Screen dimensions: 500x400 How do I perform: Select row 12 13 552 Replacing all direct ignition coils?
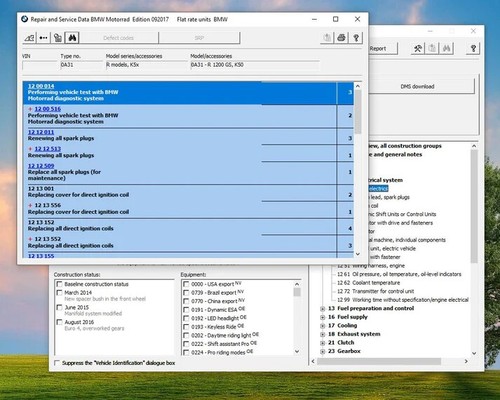pyautogui.click(x=188, y=243)
